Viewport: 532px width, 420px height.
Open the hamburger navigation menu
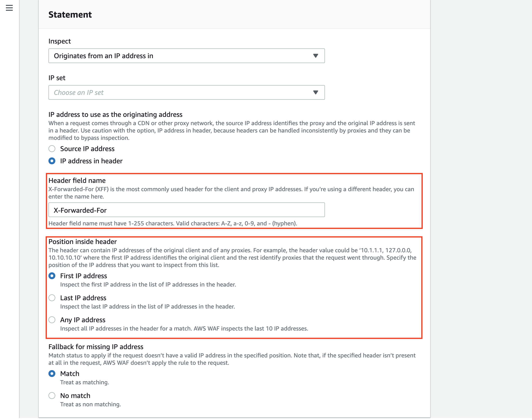point(9,8)
